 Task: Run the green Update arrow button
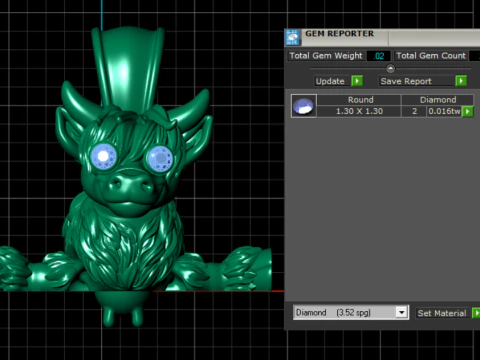pyautogui.click(x=357, y=81)
